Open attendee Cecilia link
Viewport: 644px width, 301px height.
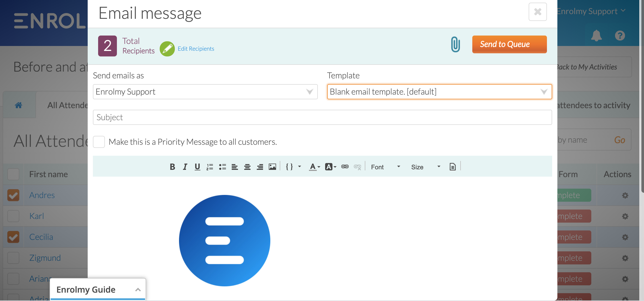[41, 237]
